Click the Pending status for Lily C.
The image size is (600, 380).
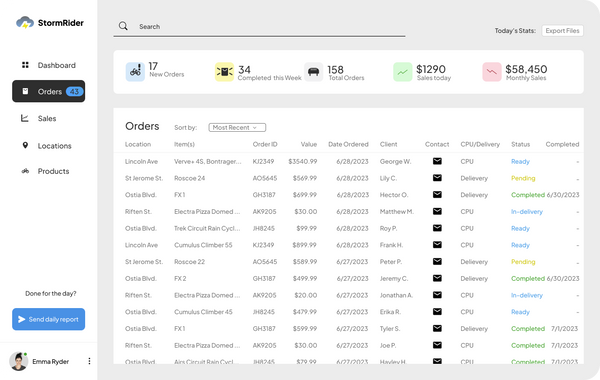(523, 178)
